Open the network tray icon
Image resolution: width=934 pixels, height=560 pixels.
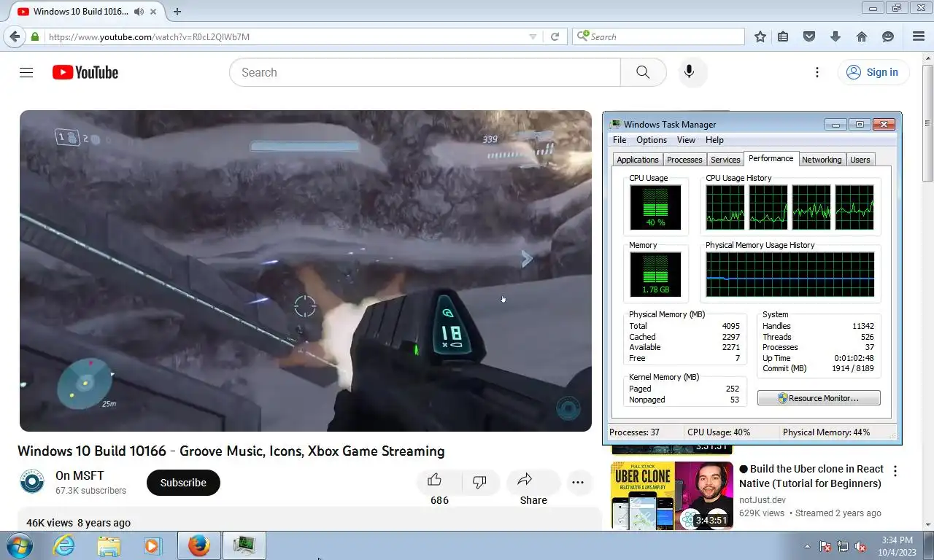pyautogui.click(x=843, y=546)
